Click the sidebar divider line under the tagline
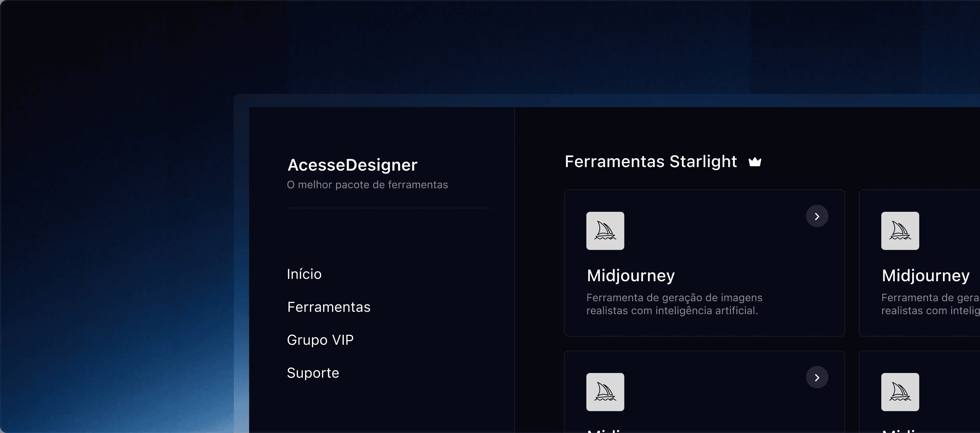This screenshot has width=980, height=433. click(389, 208)
